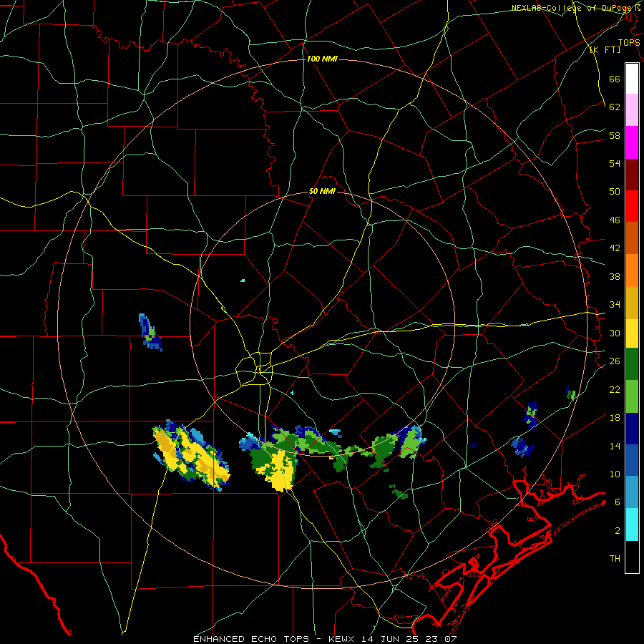
Task: Click the legend value 30
Action: click(615, 333)
